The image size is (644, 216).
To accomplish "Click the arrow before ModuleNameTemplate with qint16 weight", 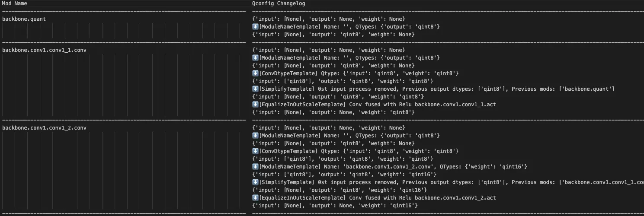I will coord(255,167).
